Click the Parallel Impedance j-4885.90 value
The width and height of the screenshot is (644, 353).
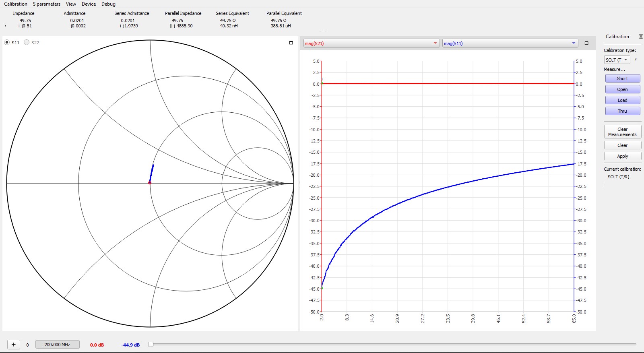[x=181, y=26]
